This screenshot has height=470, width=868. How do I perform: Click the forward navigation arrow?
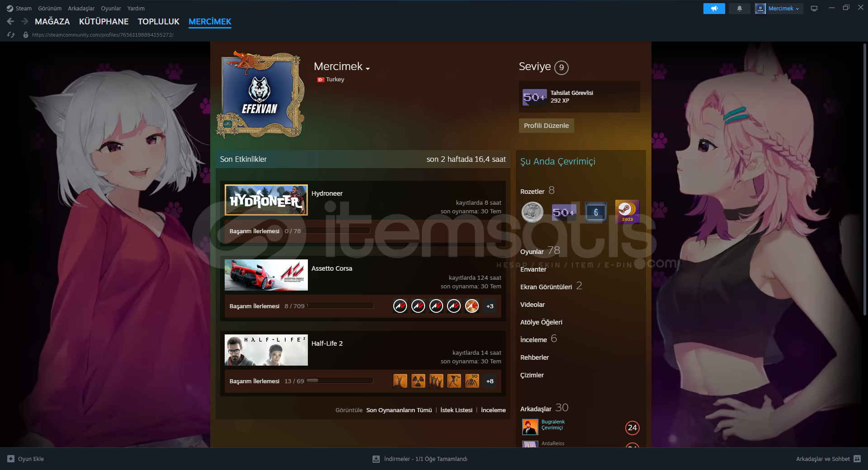25,21
